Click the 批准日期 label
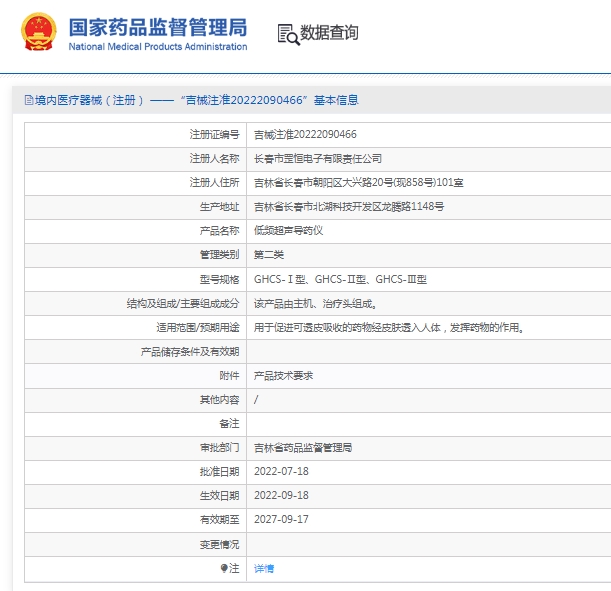Screen dimensions: 611x591 [219, 471]
